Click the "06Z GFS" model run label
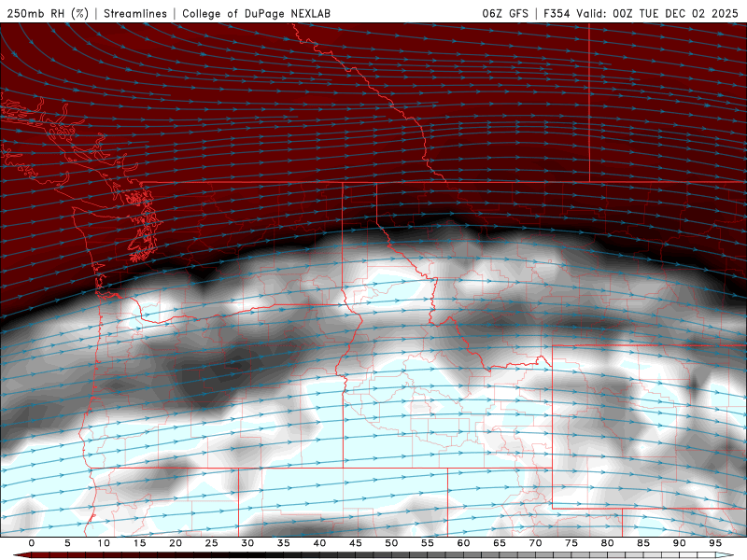This screenshot has height=560, width=747. [505, 13]
